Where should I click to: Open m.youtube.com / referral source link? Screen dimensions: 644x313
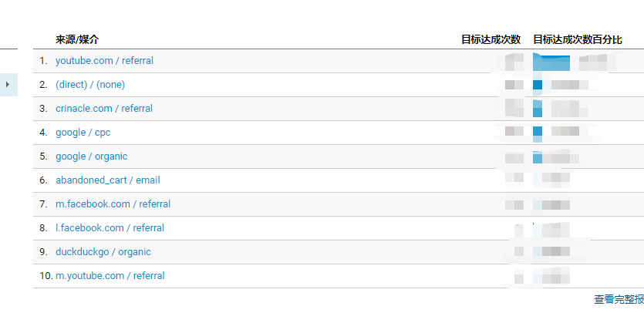pos(110,276)
